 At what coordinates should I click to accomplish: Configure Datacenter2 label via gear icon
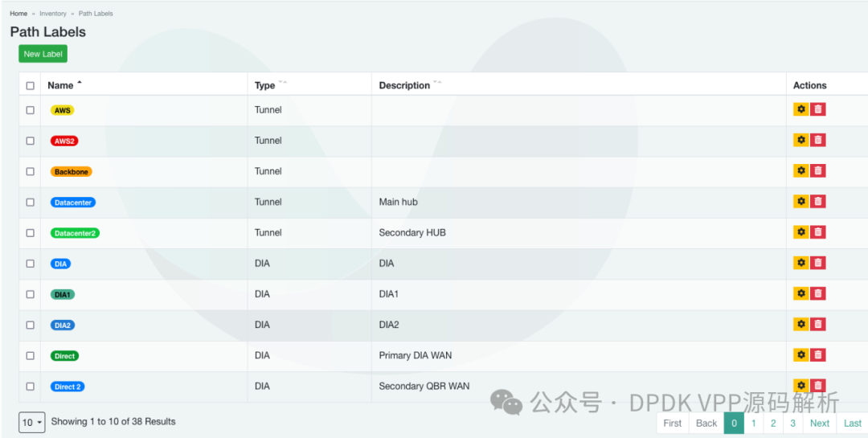[801, 232]
